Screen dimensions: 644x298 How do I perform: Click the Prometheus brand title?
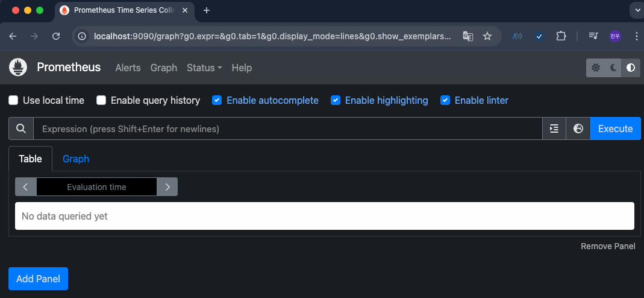point(69,68)
